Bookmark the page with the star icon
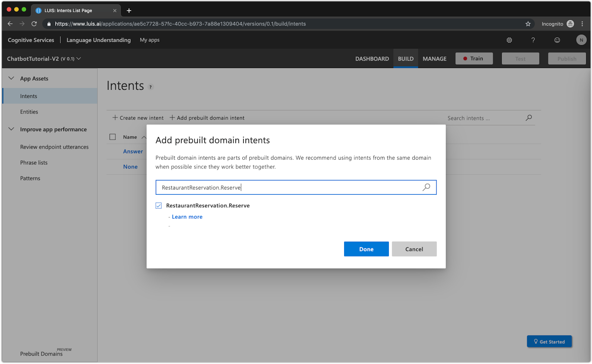 528,24
